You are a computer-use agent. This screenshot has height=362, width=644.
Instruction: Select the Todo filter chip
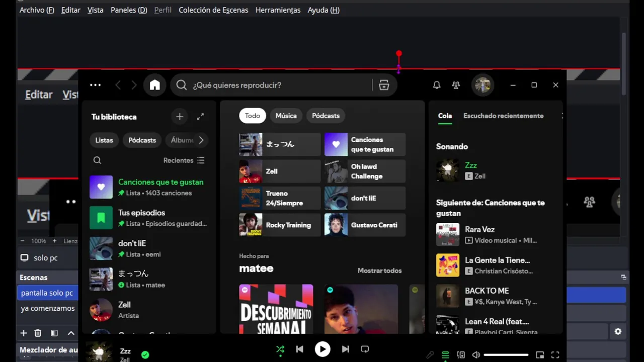[x=253, y=116]
